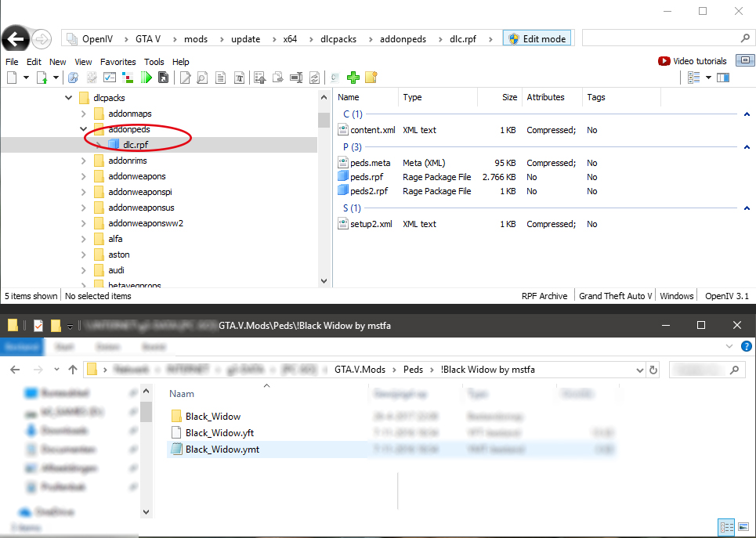
Task: Toggle the Edit mode button
Action: coord(537,39)
